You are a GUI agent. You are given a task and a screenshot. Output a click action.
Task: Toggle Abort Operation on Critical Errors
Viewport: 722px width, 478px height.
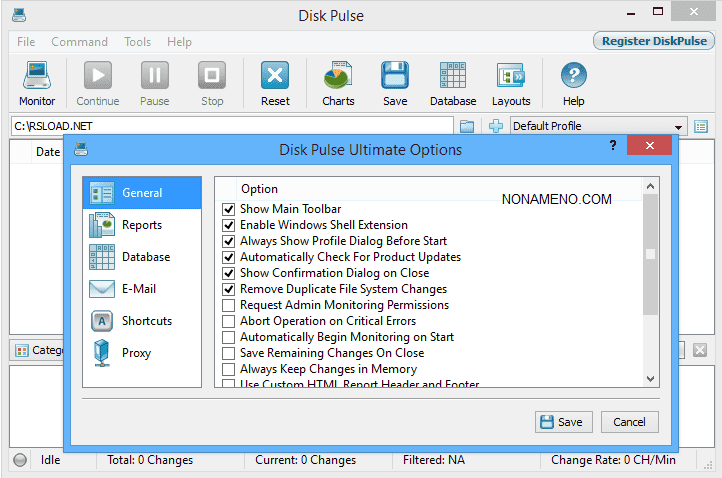point(229,321)
